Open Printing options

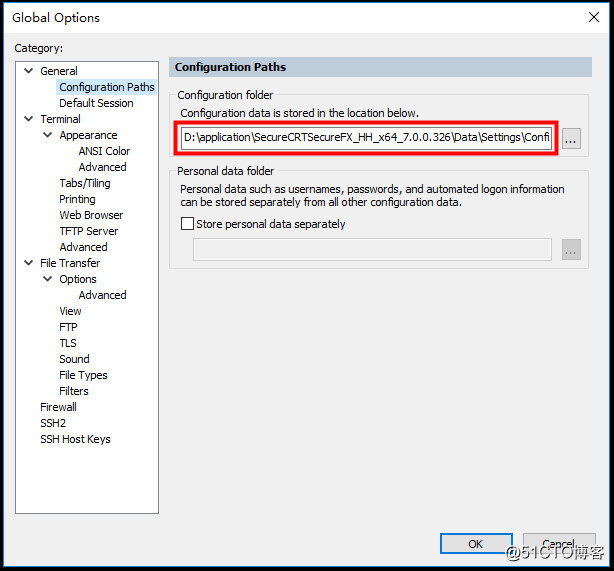pyautogui.click(x=77, y=199)
